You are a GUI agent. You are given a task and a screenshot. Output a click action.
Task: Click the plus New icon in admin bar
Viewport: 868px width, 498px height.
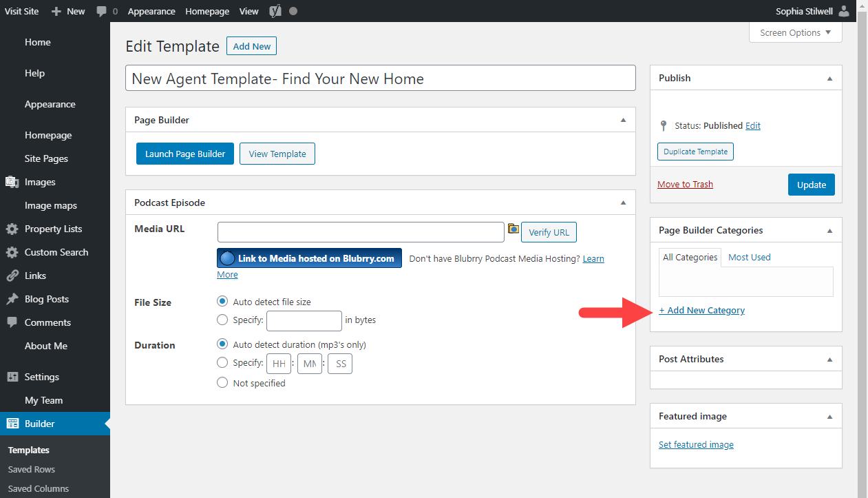pos(56,11)
